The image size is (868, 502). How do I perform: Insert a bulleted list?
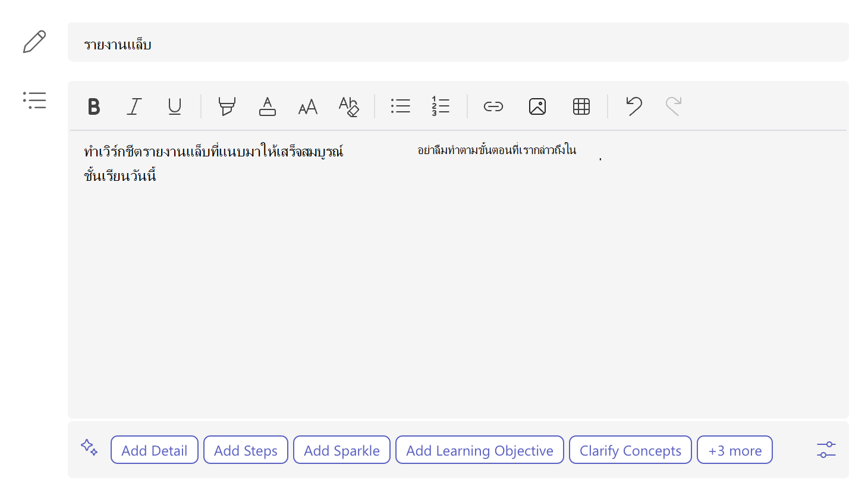point(401,106)
